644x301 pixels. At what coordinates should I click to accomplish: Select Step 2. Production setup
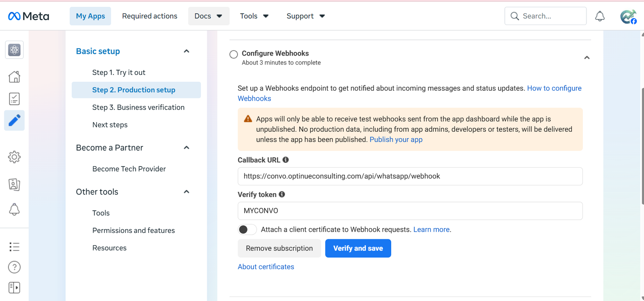coord(136,90)
